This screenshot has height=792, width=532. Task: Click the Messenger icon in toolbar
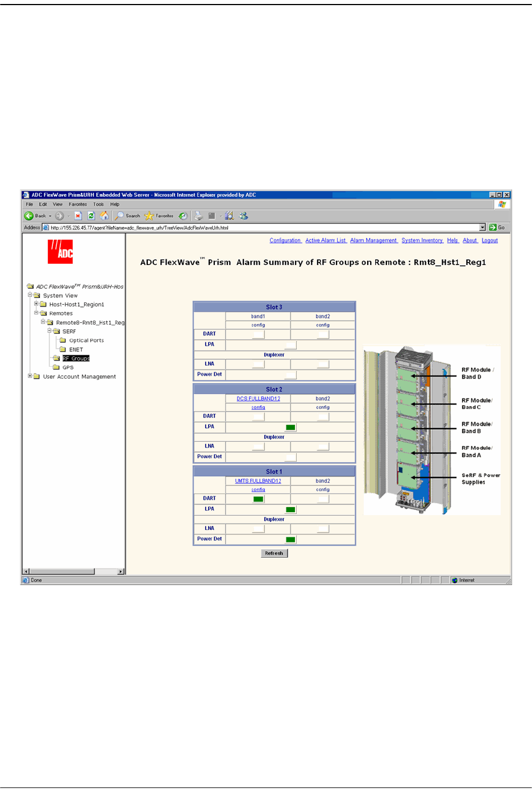243,216
